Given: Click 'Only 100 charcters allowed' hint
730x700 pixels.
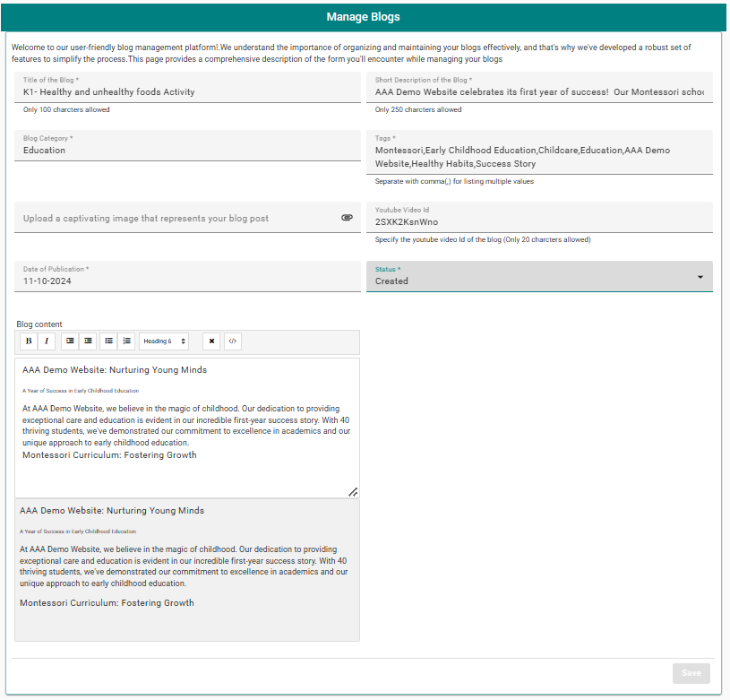Looking at the screenshot, I should pos(66,109).
